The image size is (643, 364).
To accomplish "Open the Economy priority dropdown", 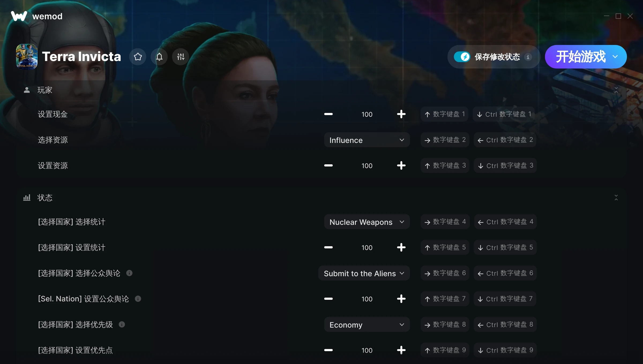I will 367,325.
